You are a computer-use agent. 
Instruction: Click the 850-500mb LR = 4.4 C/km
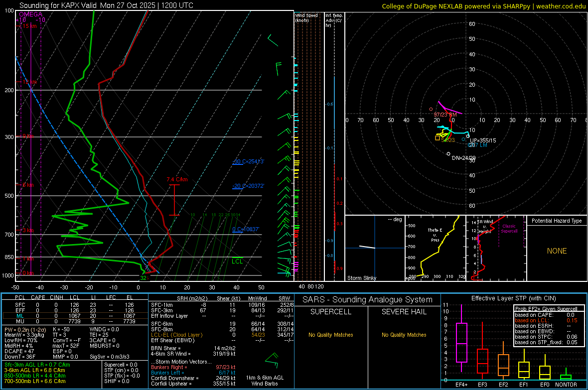35,376
